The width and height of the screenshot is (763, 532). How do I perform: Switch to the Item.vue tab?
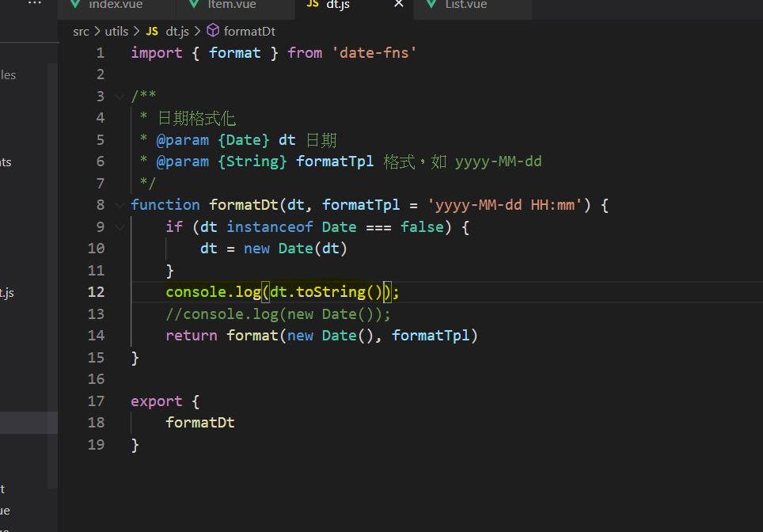coord(232,6)
